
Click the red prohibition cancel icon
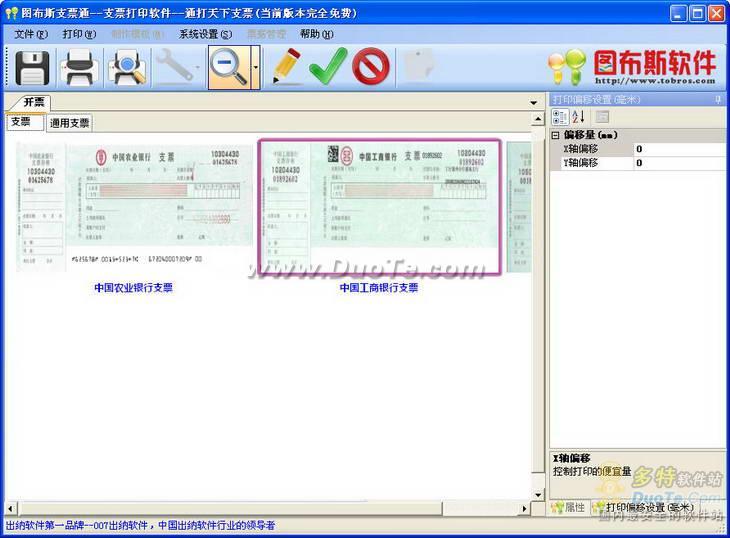tap(371, 67)
